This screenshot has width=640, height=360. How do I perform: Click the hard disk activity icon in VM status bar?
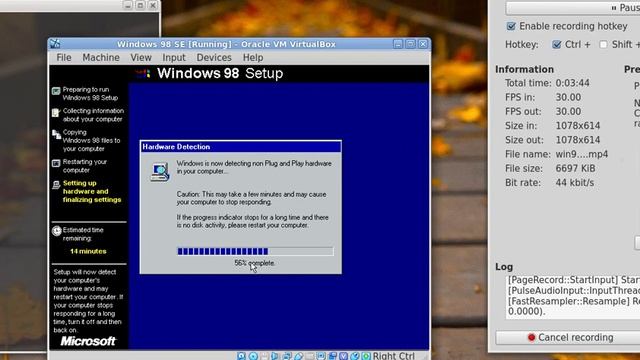pos(241,356)
